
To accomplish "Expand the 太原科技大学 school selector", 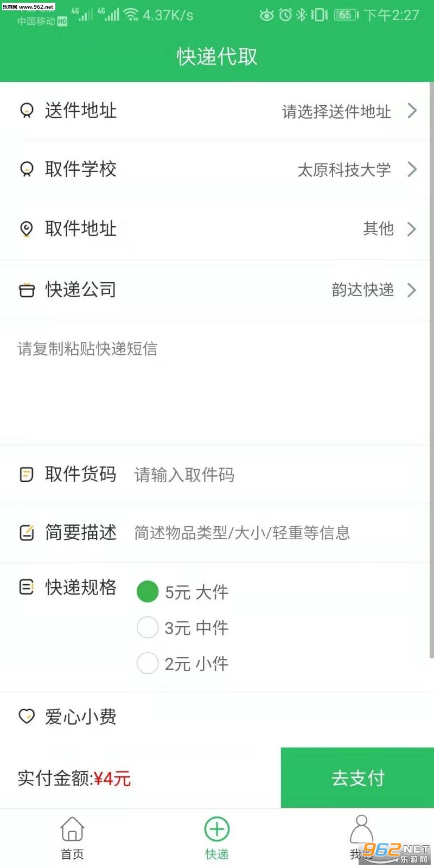I will coord(412,169).
